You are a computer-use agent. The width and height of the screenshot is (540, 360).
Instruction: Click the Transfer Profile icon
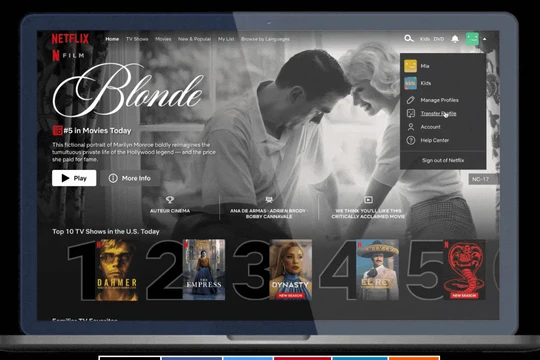(411, 113)
